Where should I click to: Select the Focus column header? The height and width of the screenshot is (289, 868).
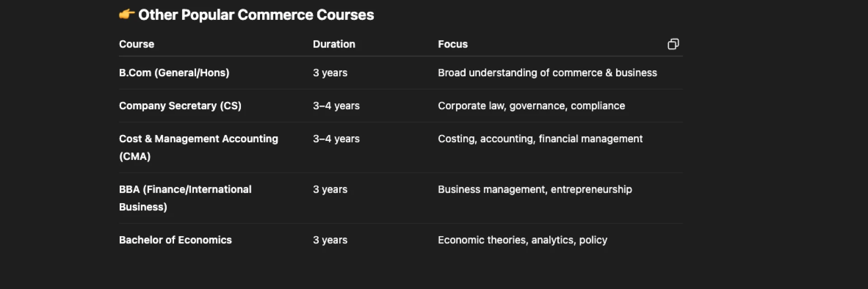pos(453,44)
